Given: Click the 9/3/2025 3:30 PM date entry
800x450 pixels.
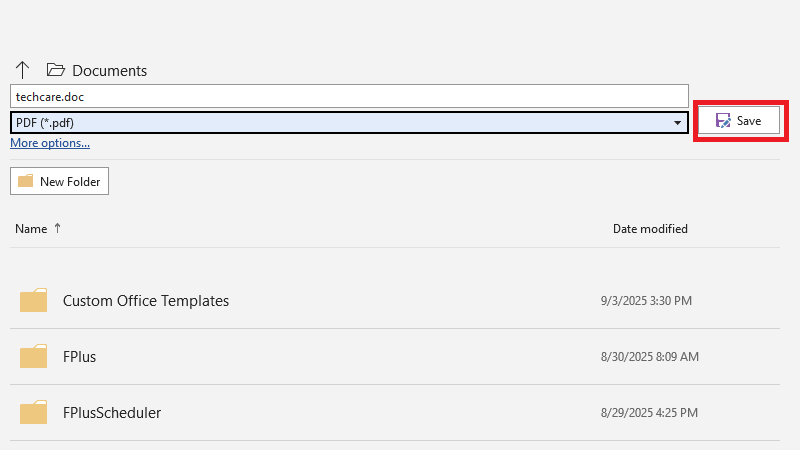Looking at the screenshot, I should click(x=646, y=300).
